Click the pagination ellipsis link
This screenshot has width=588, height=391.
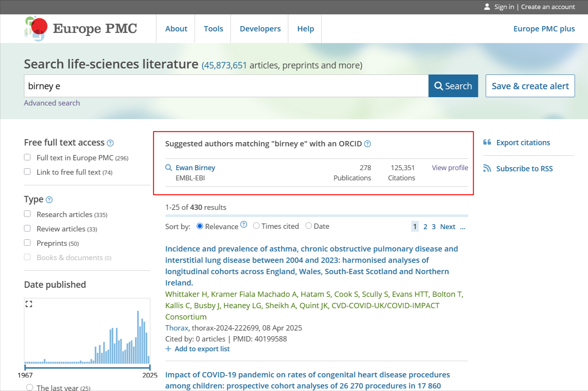(462, 227)
